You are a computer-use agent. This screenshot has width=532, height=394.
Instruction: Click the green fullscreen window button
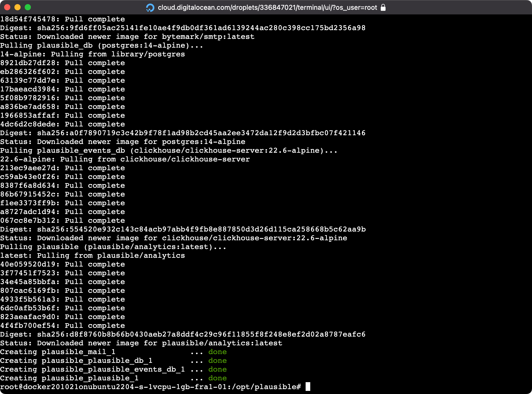(x=28, y=7)
